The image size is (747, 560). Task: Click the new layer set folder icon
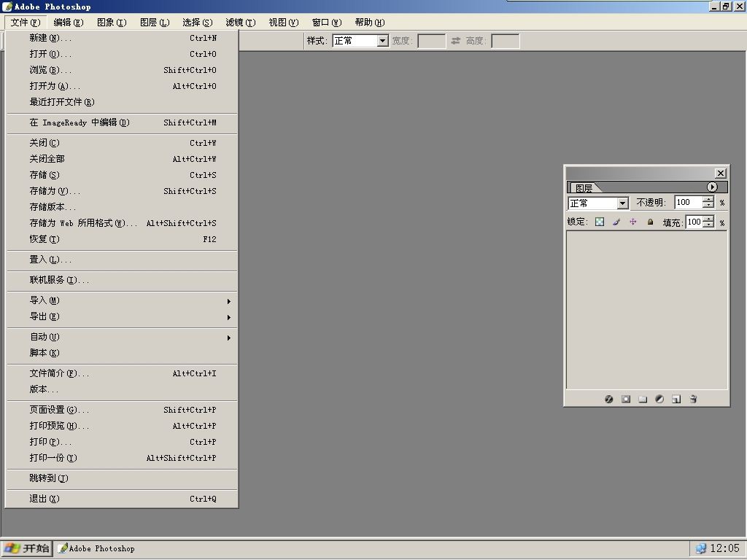tap(643, 399)
